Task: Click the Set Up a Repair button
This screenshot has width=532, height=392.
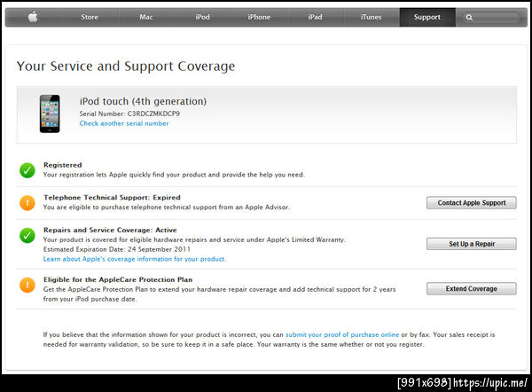Action: click(472, 244)
